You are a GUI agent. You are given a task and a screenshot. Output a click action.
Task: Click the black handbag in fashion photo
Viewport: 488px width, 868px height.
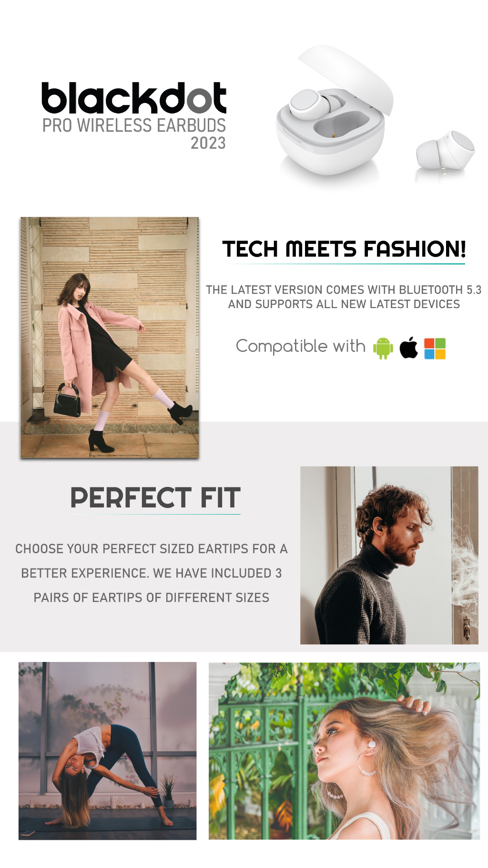[x=67, y=400]
